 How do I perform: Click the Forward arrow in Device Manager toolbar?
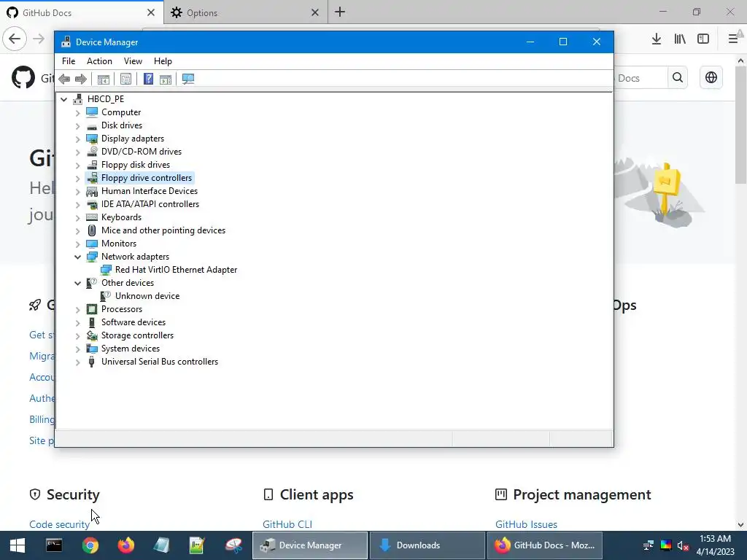81,79
